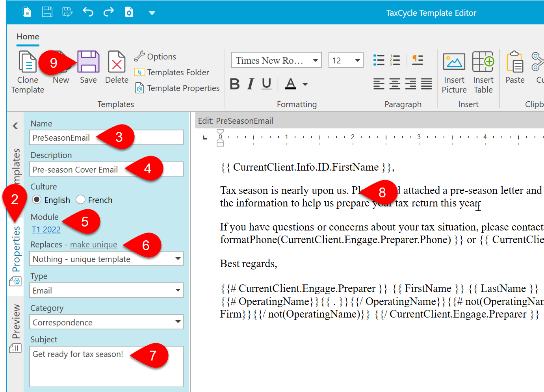Image resolution: width=544 pixels, height=392 pixels.
Task: Click Insert Picture
Action: 454,73
